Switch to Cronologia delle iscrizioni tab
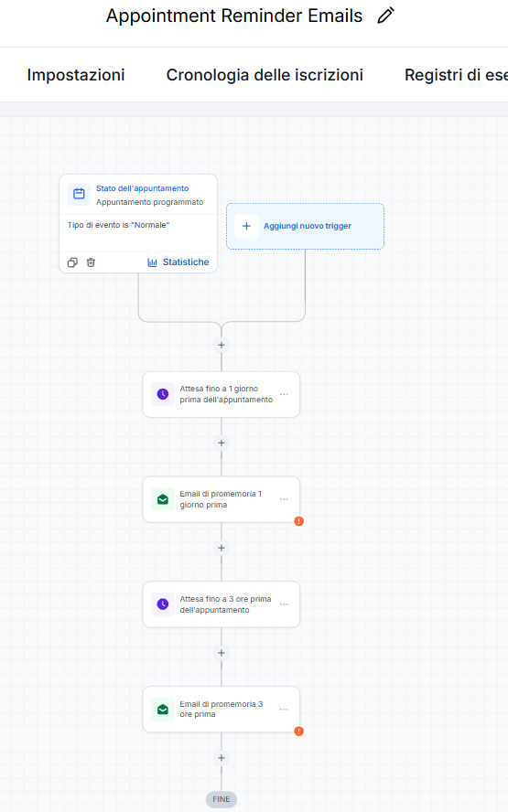Screen dimensions: 508x812 265,75
